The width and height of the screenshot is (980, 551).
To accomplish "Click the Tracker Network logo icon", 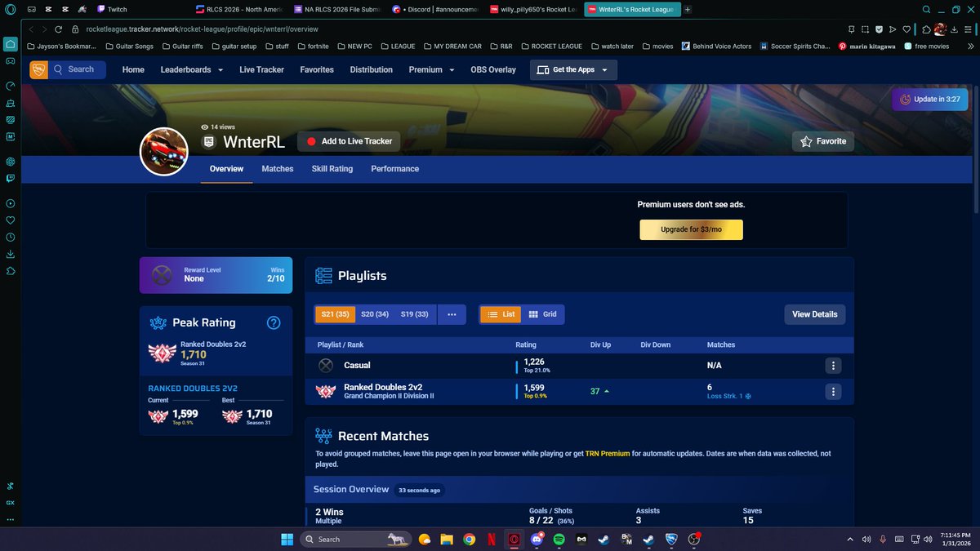I will (x=38, y=69).
